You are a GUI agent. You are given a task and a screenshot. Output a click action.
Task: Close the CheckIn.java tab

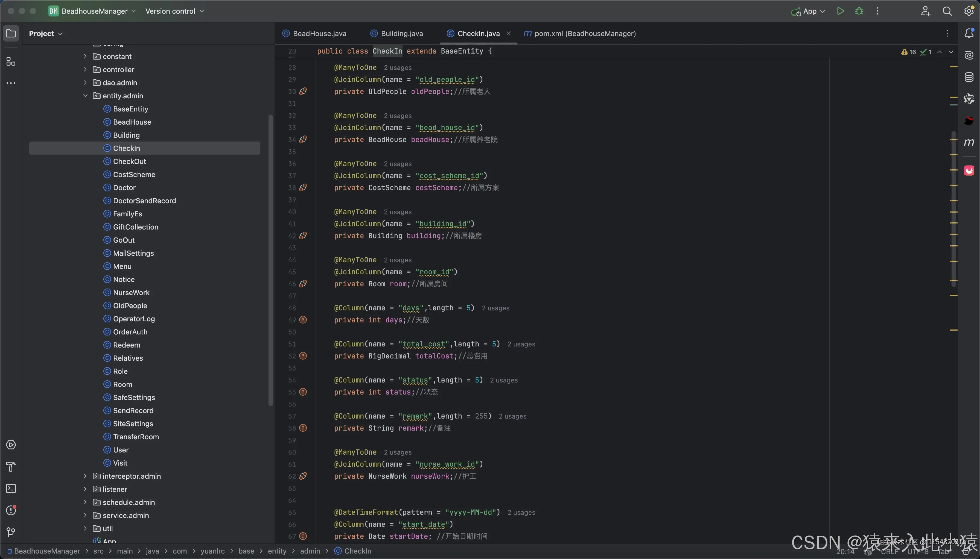pyautogui.click(x=508, y=33)
